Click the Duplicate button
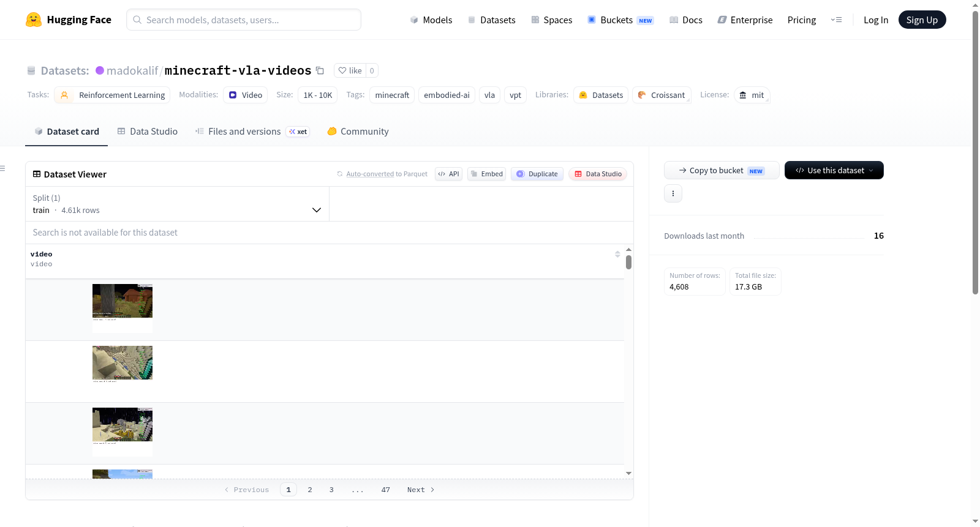980x527 pixels. (537, 174)
